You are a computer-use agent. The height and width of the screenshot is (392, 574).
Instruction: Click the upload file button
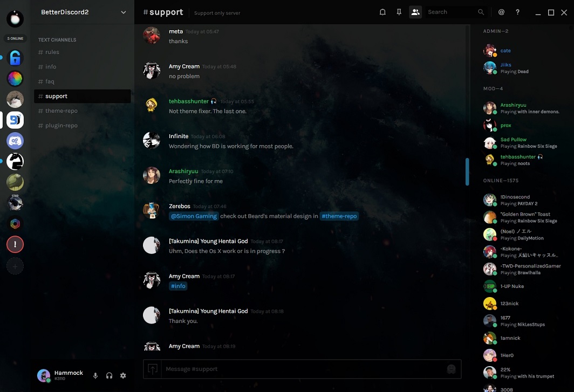click(x=153, y=369)
